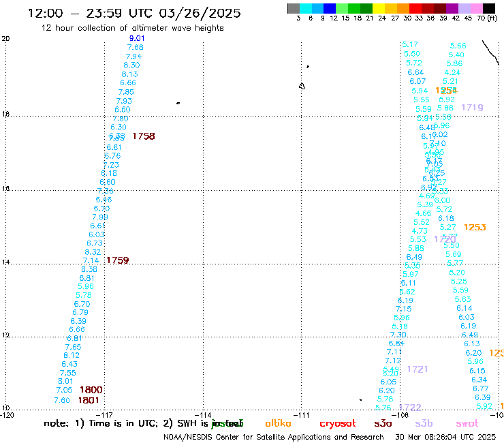The width and height of the screenshot is (504, 443).
Task: Click the wave height value 7.14
Action: (91, 260)
